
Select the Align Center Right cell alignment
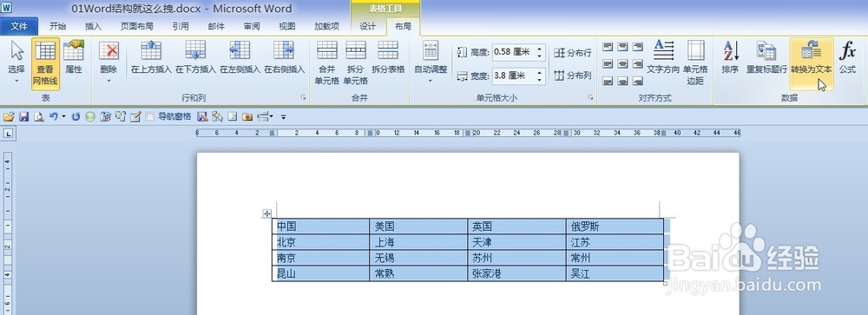(x=638, y=63)
